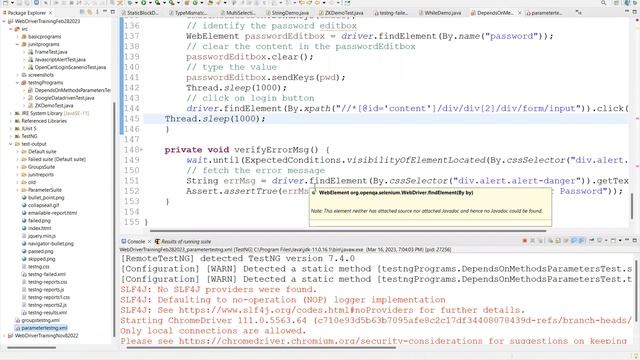
Task: Click the Coverage launch icon in toolbar
Action: [x=158, y=3]
